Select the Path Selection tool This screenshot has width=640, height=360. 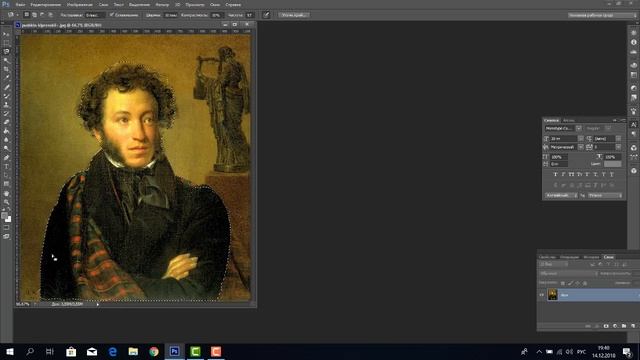click(x=6, y=175)
